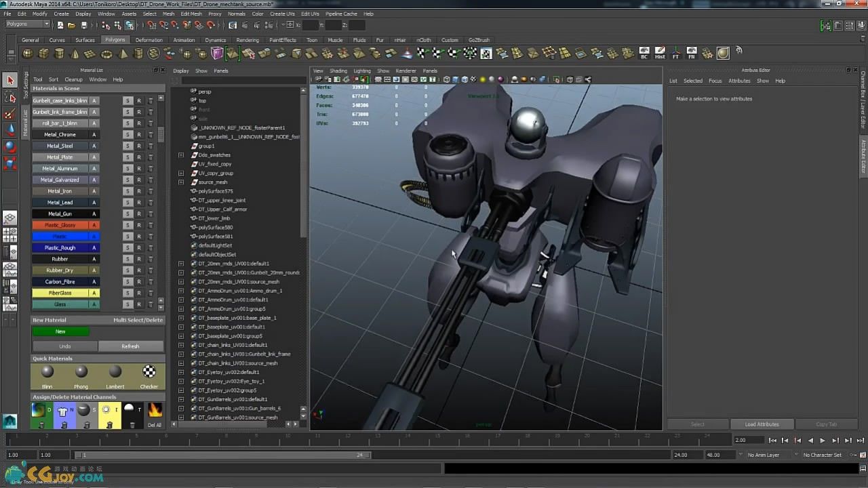The width and height of the screenshot is (868, 488).
Task: Select the Plastic_Glossy orange material swatch
Action: pyautogui.click(x=60, y=225)
